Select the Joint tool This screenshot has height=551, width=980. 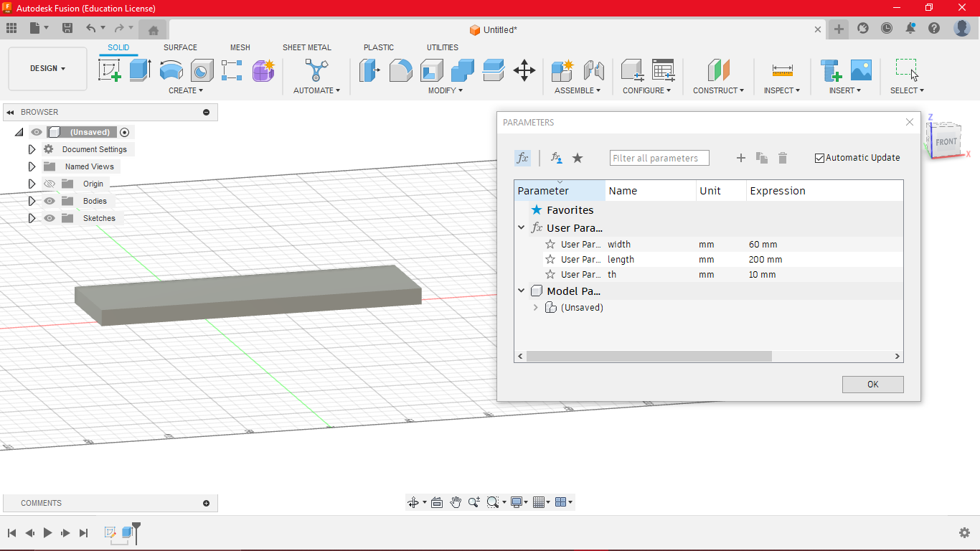[593, 70]
